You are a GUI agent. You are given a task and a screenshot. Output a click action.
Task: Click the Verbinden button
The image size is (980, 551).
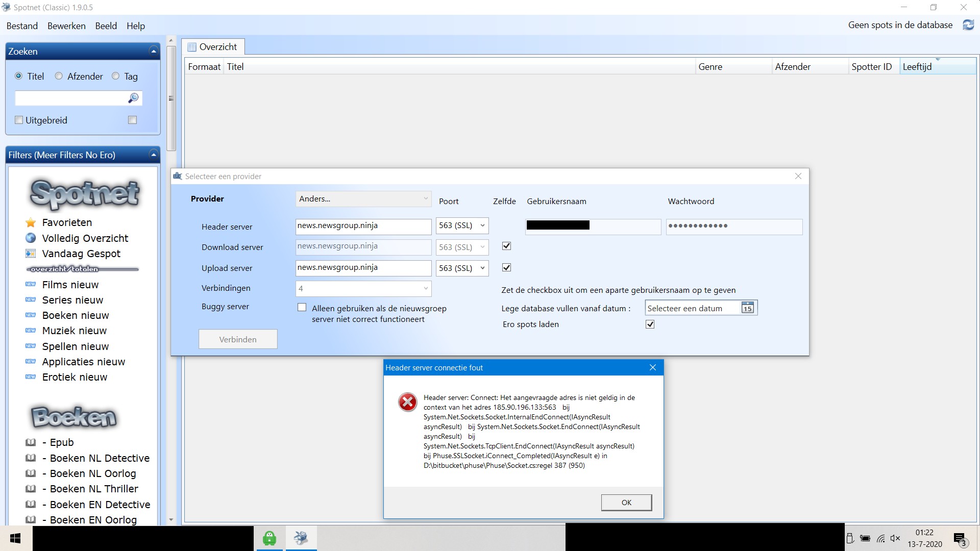238,339
